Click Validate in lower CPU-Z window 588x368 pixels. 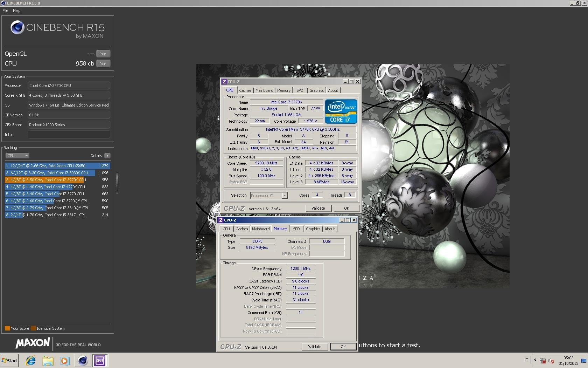point(315,347)
